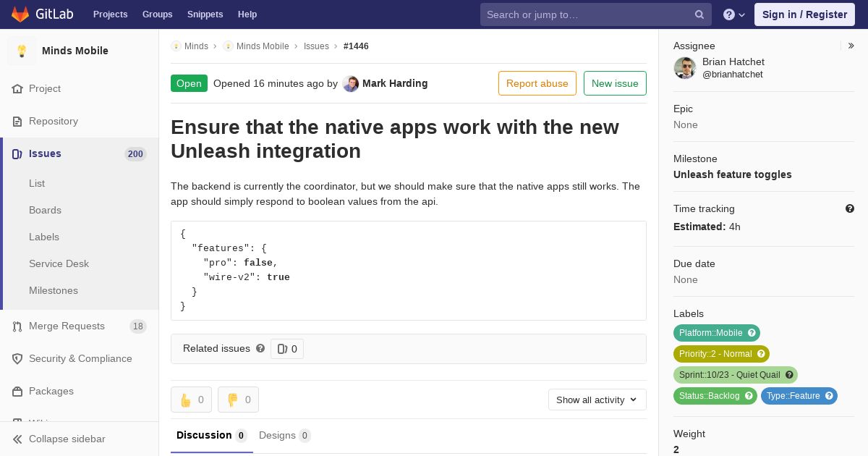
Task: Click the New issue button
Action: [x=615, y=83]
